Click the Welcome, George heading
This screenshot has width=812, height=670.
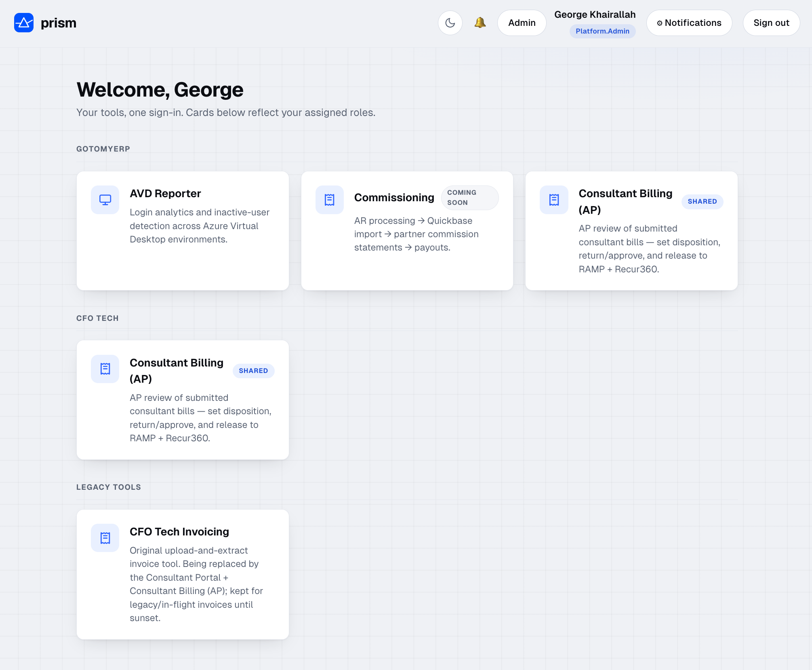coord(160,90)
